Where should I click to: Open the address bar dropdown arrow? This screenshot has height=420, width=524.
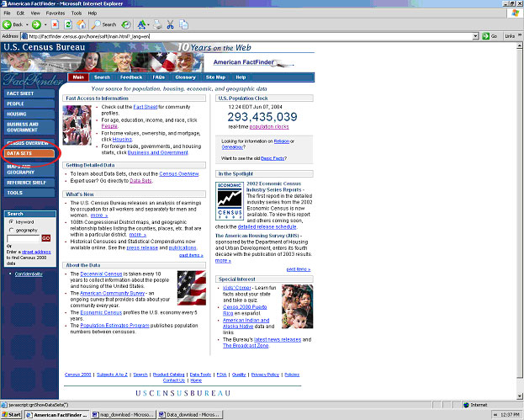point(476,36)
